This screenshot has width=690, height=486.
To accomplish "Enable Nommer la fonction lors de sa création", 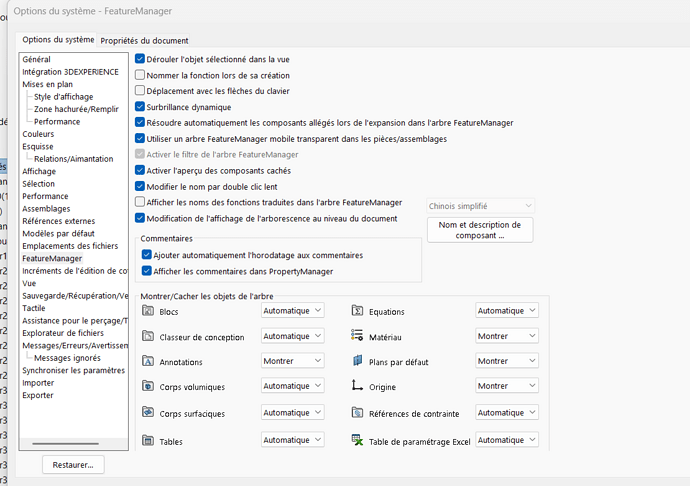I will pyautogui.click(x=140, y=75).
